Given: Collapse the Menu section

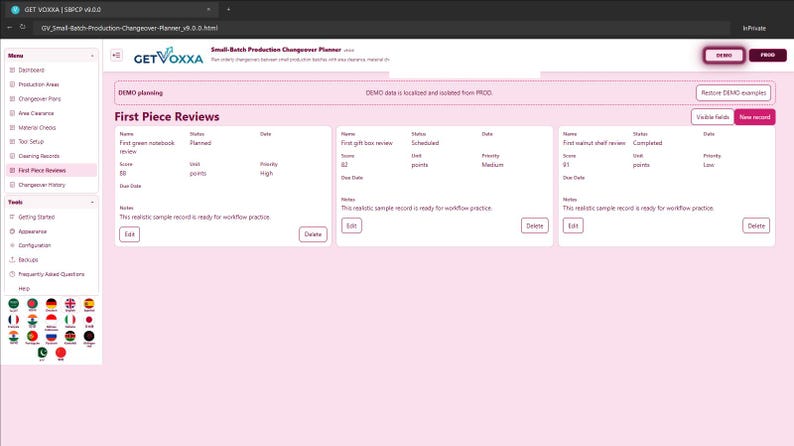Looking at the screenshot, I should coord(92,56).
